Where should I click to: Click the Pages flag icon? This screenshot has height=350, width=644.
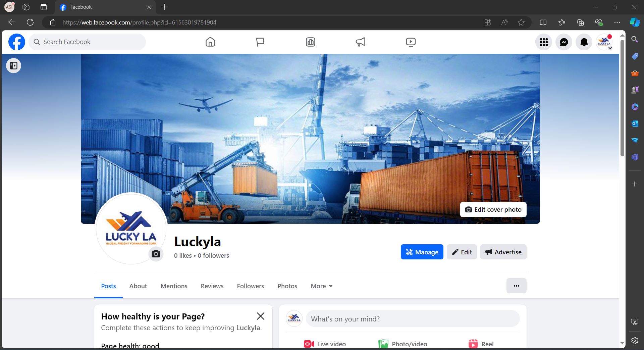[260, 42]
